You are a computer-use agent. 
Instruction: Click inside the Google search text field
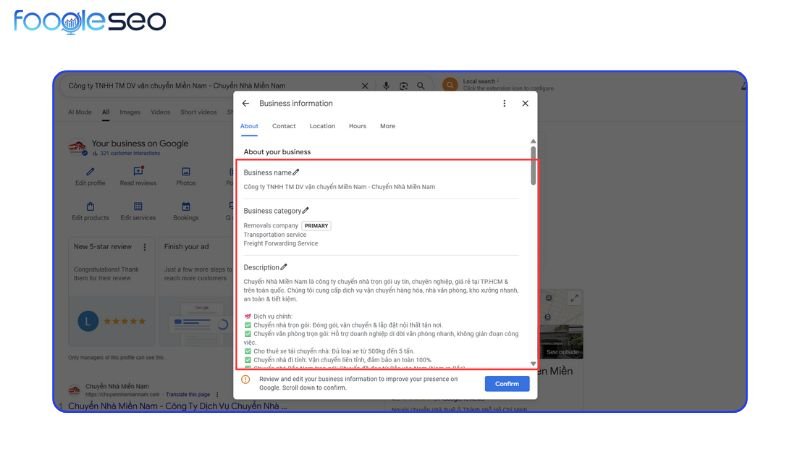point(200,86)
